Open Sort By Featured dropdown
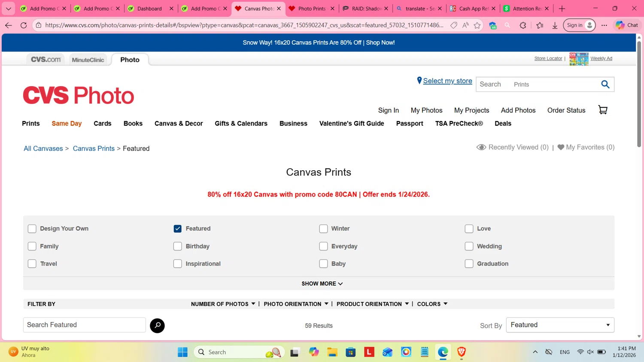This screenshot has height=362, width=644. (560, 325)
